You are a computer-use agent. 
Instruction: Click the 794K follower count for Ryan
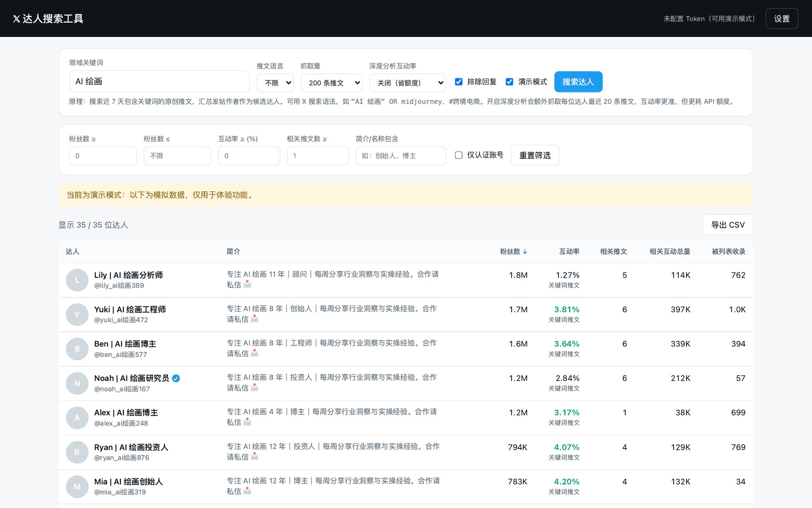[x=518, y=448]
